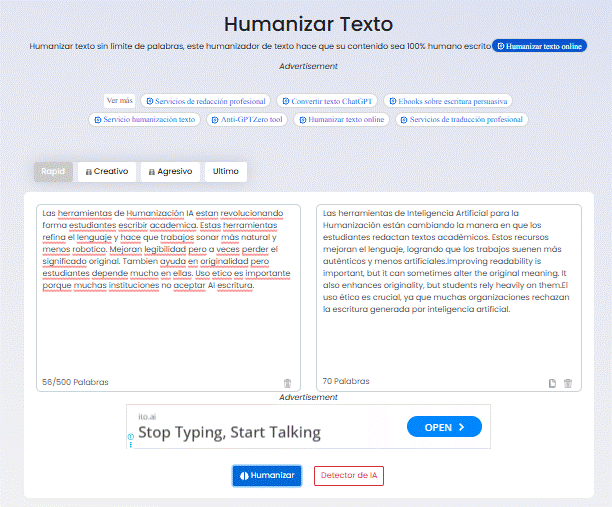The image size is (612, 507).
Task: Open Servicios de traducción profesional link
Action: 461,119
